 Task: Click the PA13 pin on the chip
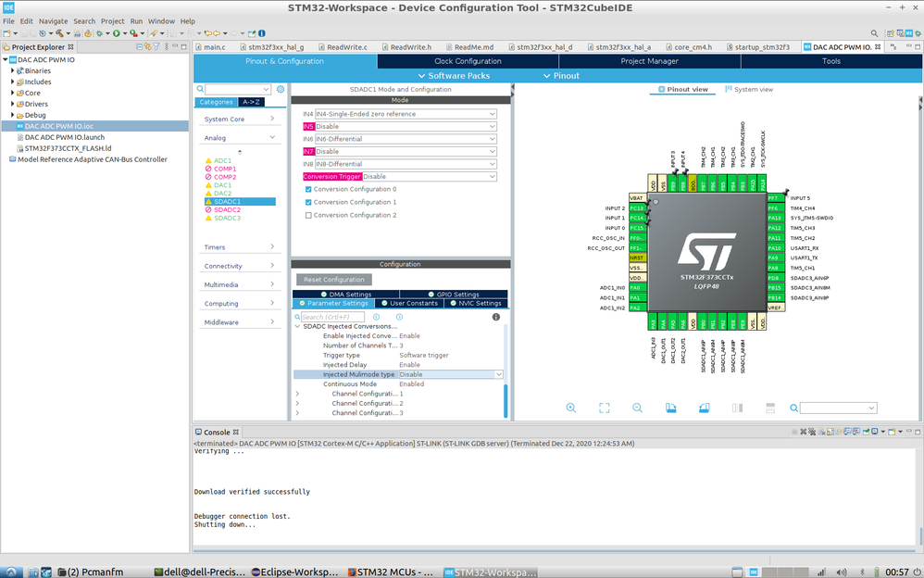pos(776,218)
